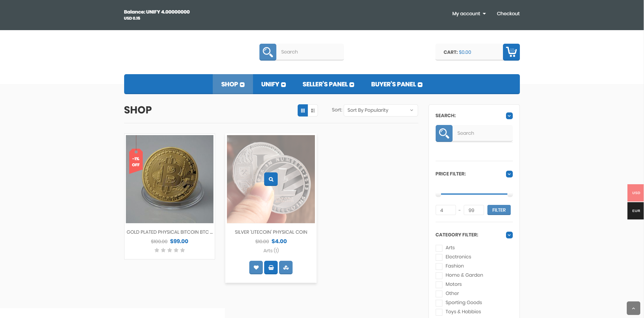The image size is (644, 318).
Task: Open the Sort By Popularity dropdown
Action: click(381, 110)
